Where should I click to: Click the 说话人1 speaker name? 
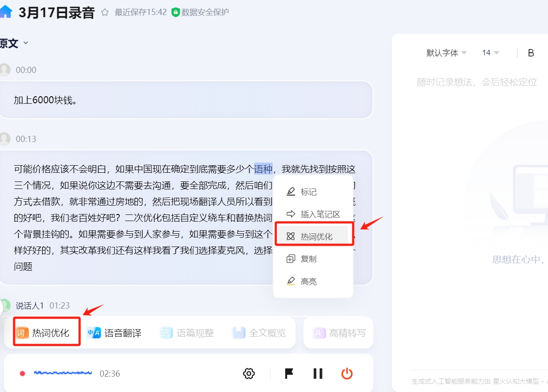tap(30, 305)
